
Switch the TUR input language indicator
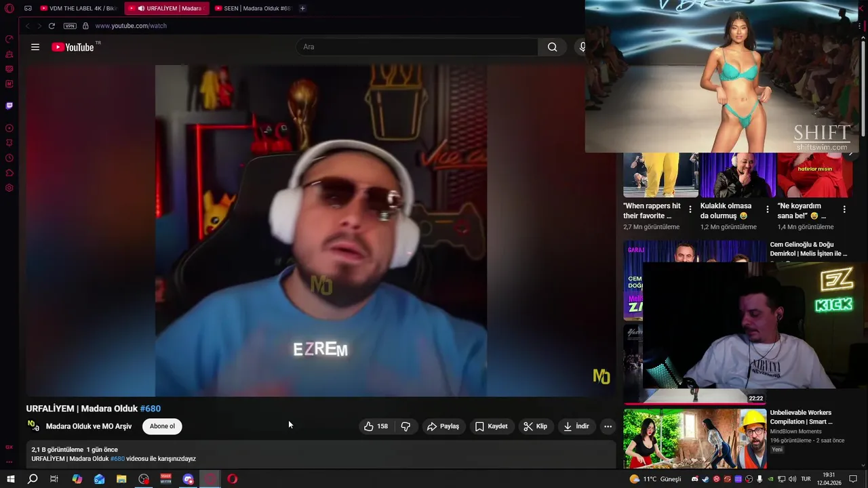(806, 479)
